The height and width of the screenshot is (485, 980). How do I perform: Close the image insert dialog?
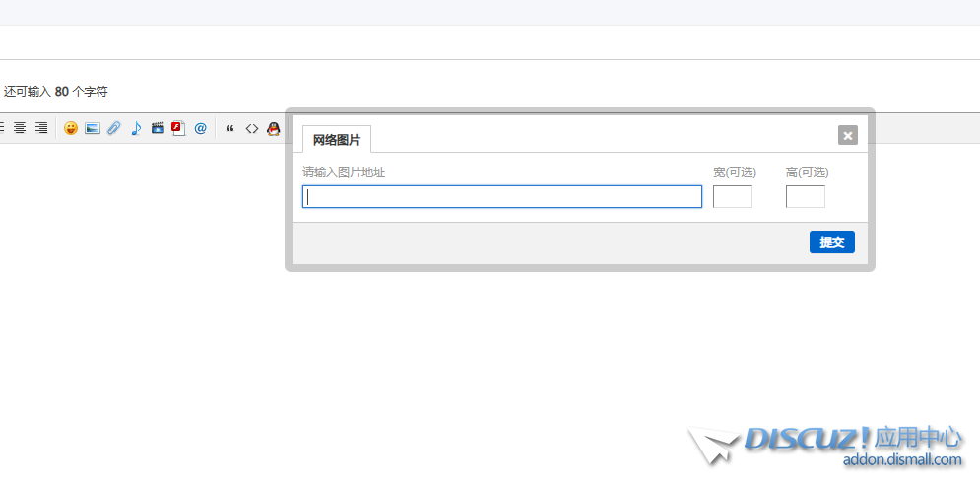tap(847, 135)
